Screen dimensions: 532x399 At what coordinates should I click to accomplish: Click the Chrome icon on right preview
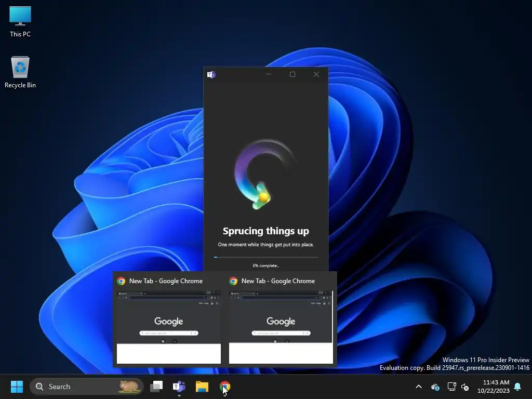pyautogui.click(x=233, y=281)
